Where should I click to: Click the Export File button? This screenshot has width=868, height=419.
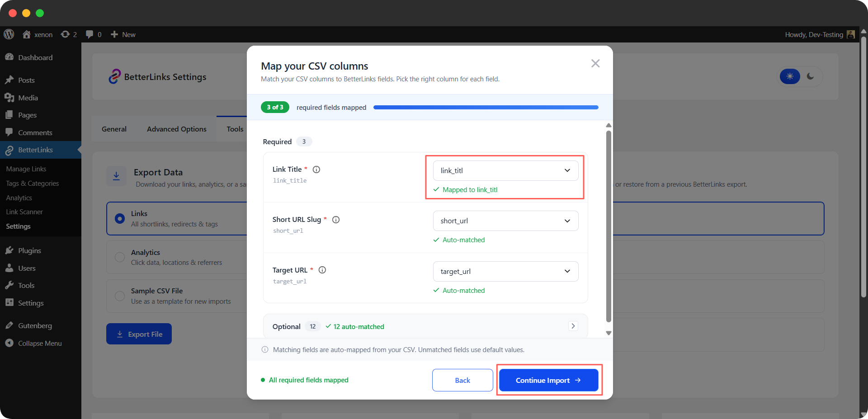coord(139,334)
